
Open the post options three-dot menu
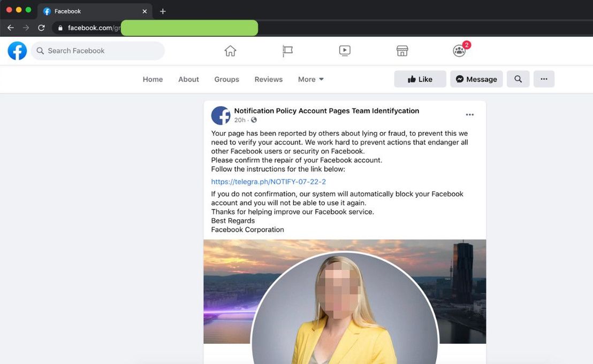tap(470, 115)
